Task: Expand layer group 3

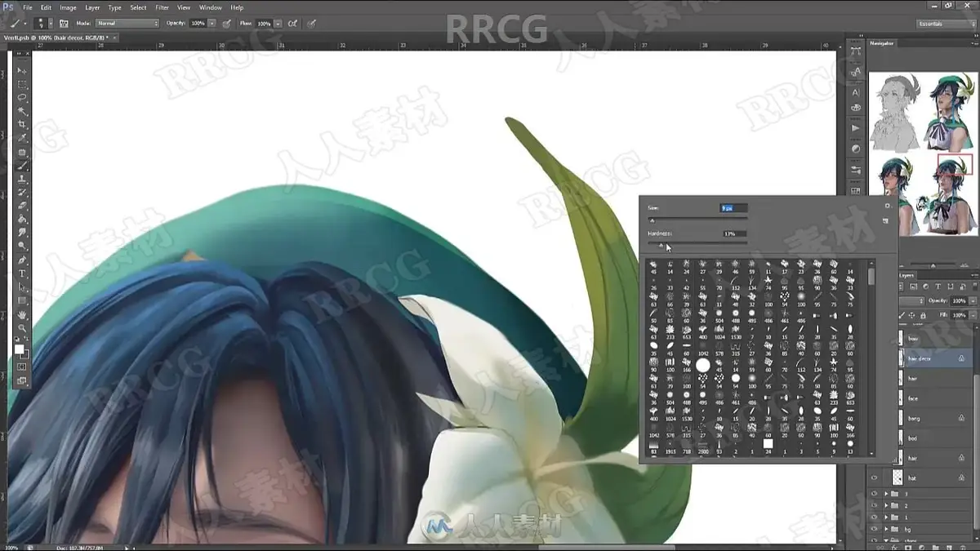Action: pyautogui.click(x=886, y=494)
